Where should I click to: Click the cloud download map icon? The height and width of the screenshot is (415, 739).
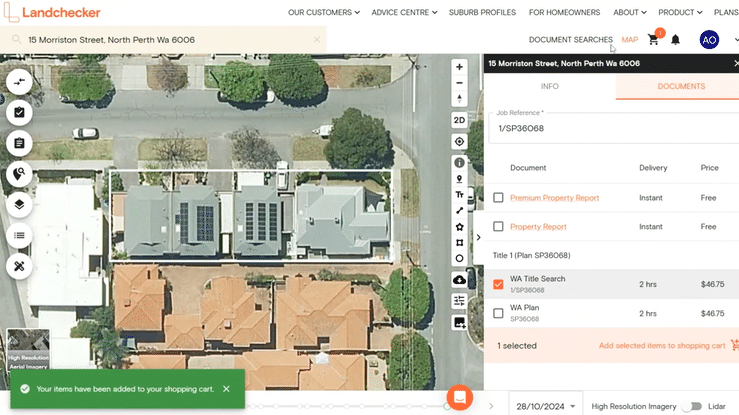(x=459, y=280)
